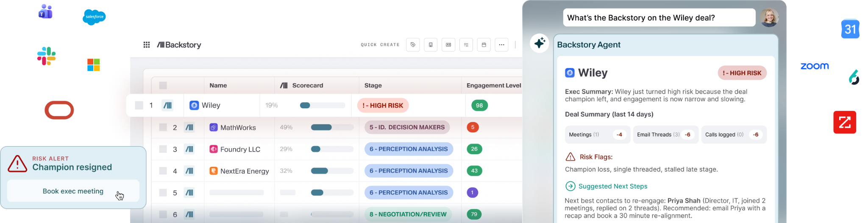Click the ZoomInfo red Z icon
The image size is (868, 223).
(x=845, y=122)
